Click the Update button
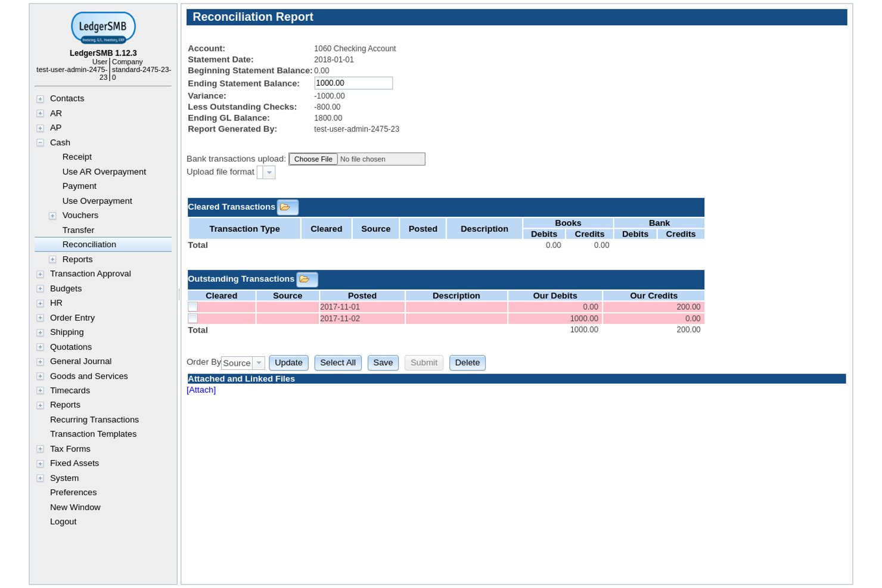Image resolution: width=882 pixels, height=588 pixels. point(288,363)
